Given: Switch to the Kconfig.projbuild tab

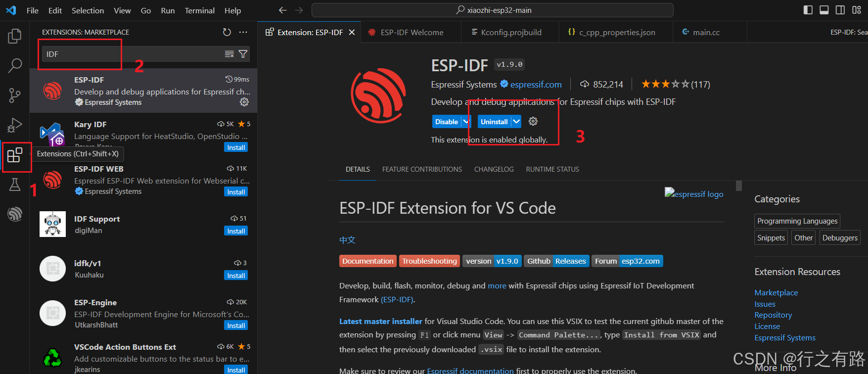Looking at the screenshot, I should [x=510, y=32].
